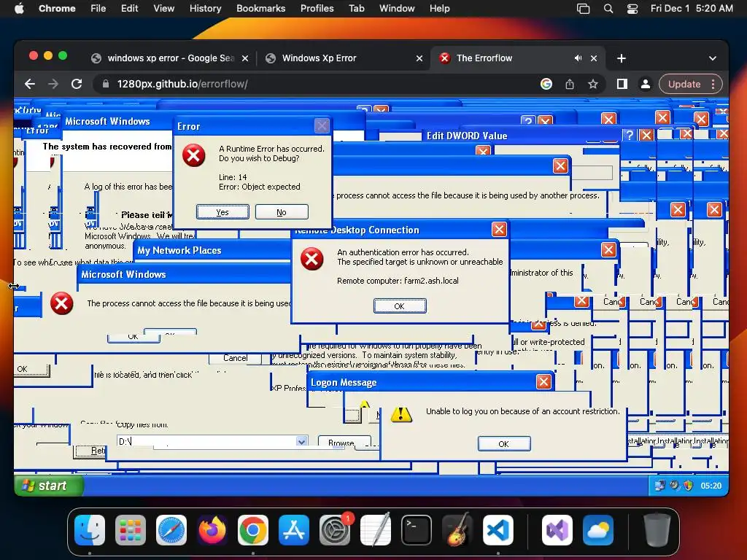Screen dimensions: 747x560
Task: Open the Chrome profile avatar
Action: point(646,85)
